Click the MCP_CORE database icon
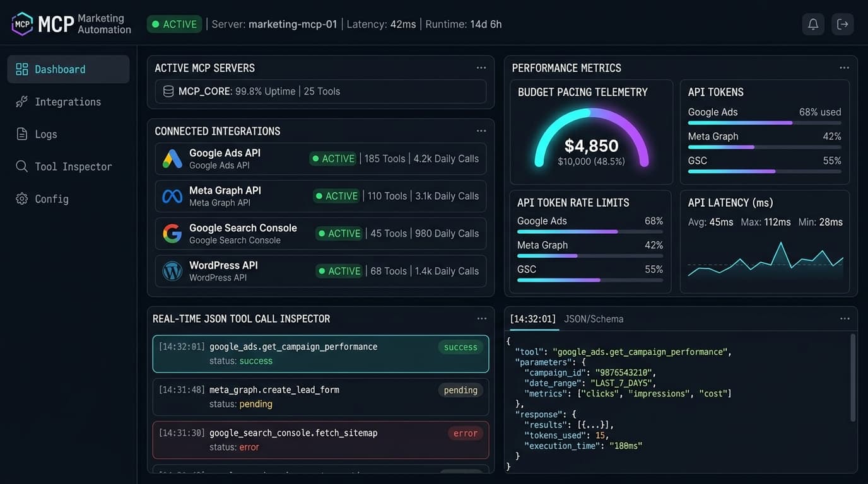The height and width of the screenshot is (484, 868). click(x=168, y=91)
